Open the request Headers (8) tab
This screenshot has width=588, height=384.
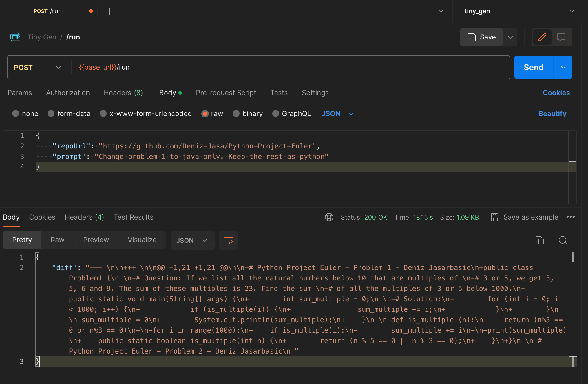(123, 93)
